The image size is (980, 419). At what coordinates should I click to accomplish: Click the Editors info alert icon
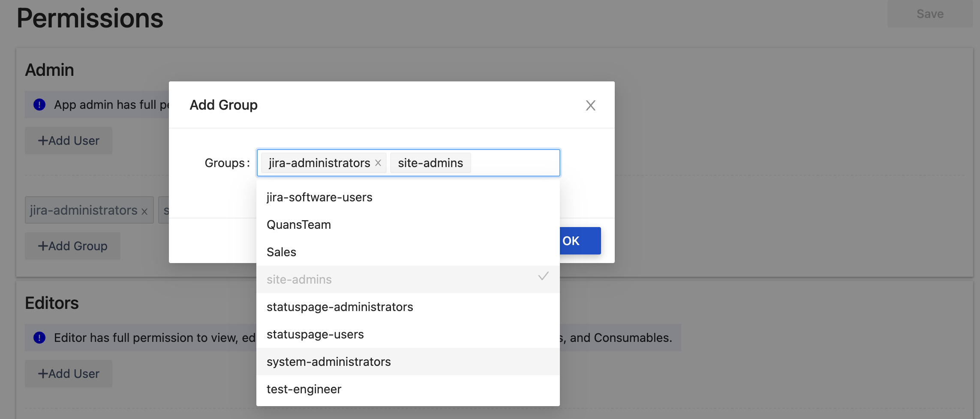(x=39, y=338)
